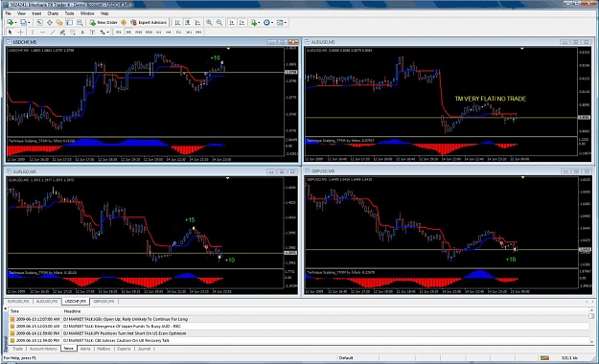599x364 pixels.
Task: Sort news by Time column header
Action: click(x=35, y=311)
